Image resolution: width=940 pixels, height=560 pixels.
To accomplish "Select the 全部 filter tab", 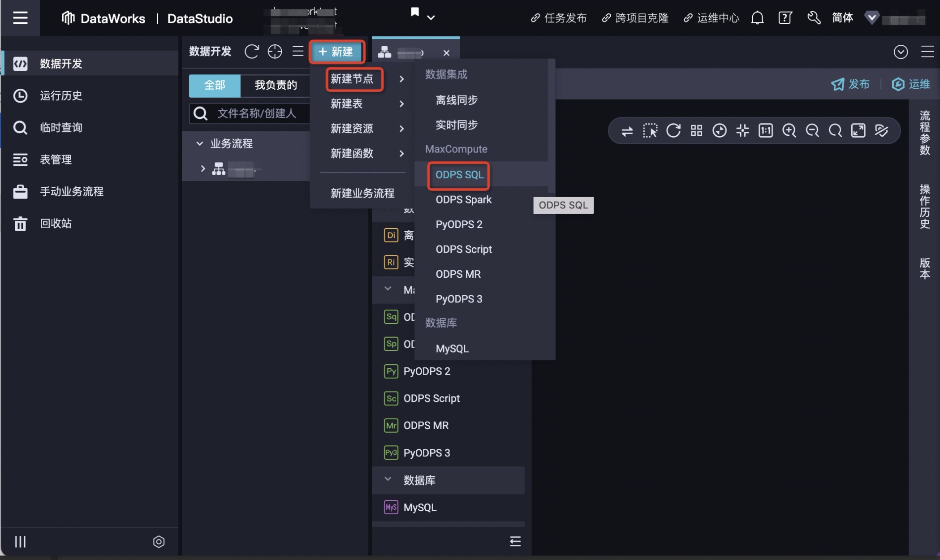I will point(215,85).
